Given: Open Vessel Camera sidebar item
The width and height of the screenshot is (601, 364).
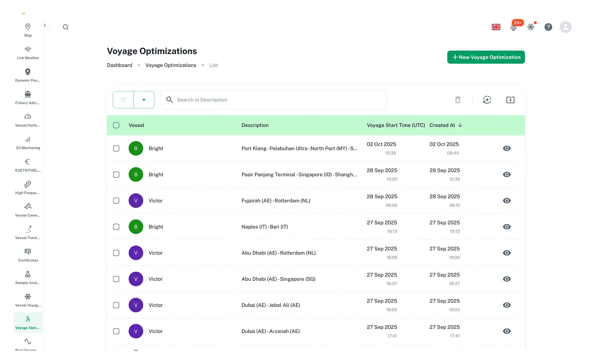Looking at the screenshot, I should click(28, 210).
